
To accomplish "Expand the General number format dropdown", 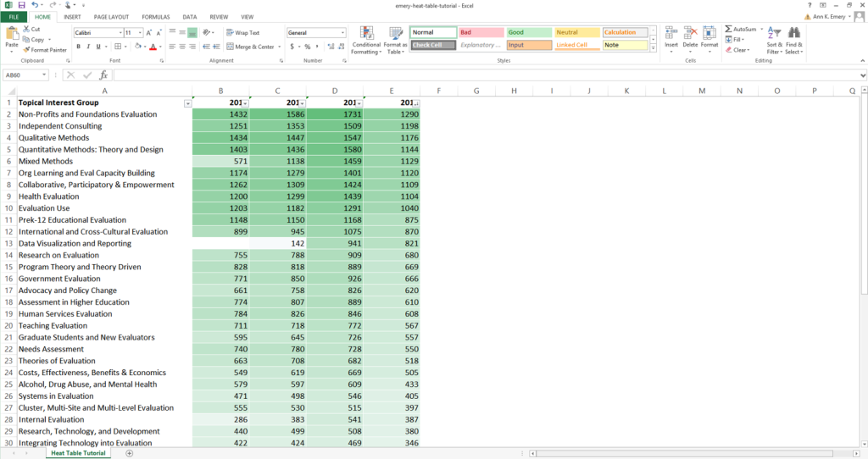I will click(x=342, y=33).
